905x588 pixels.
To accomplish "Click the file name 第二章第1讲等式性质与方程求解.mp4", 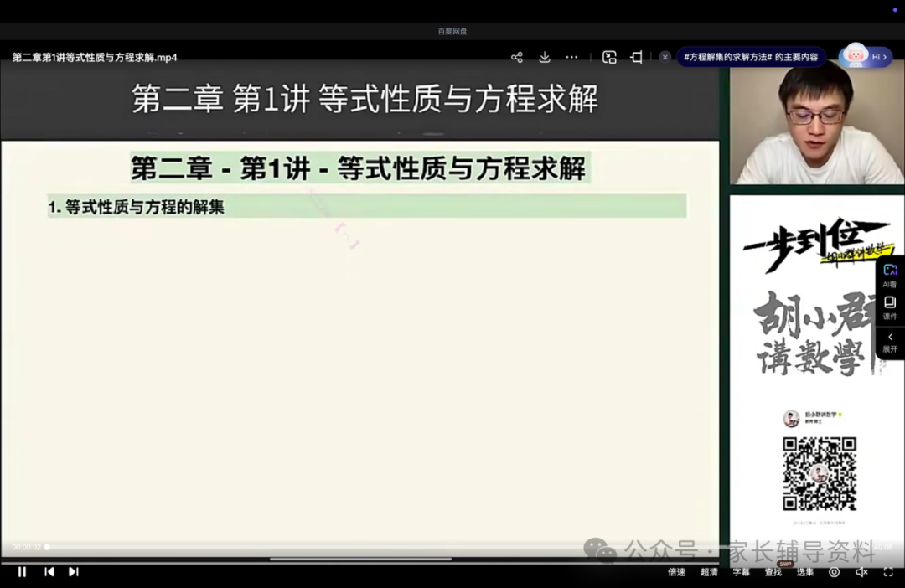I will pyautogui.click(x=95, y=57).
